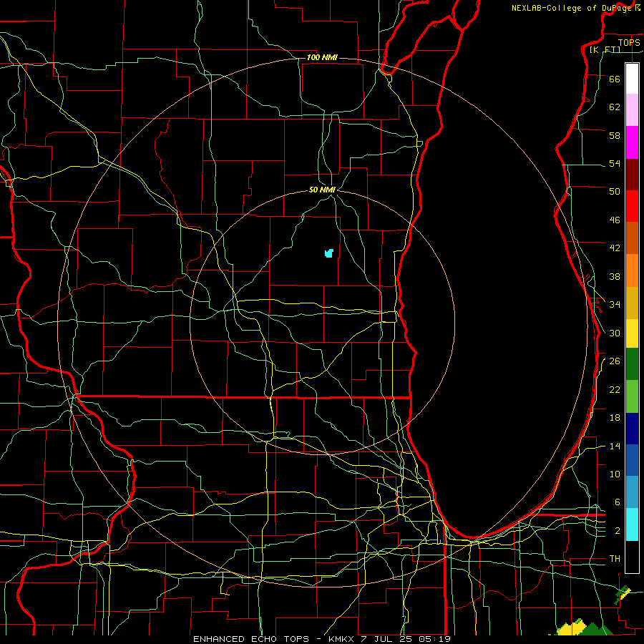Click the "34" legend value
The width and height of the screenshot is (644, 644).
pyautogui.click(x=615, y=304)
